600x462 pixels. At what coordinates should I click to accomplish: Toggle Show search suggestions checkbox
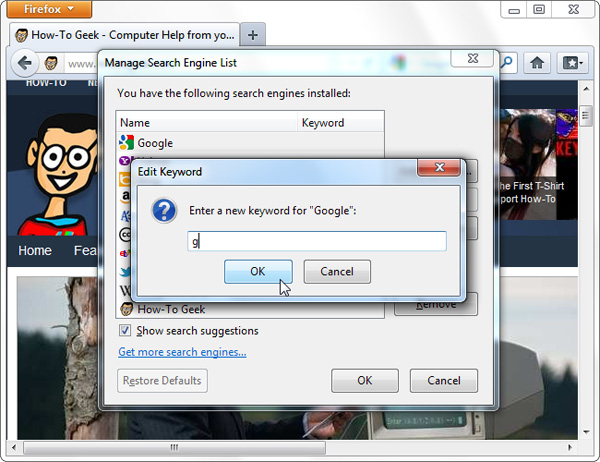coord(125,330)
